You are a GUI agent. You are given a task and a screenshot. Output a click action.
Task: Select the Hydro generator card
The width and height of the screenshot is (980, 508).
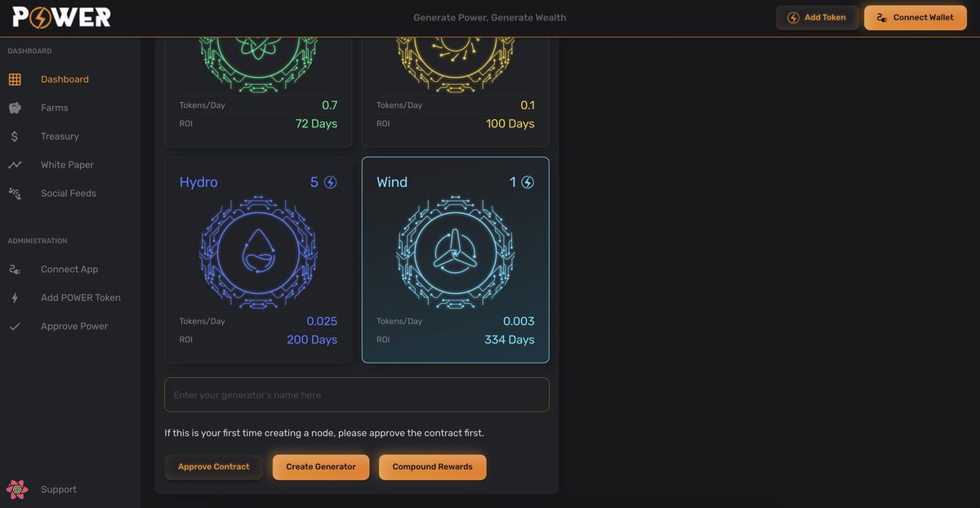[257, 260]
